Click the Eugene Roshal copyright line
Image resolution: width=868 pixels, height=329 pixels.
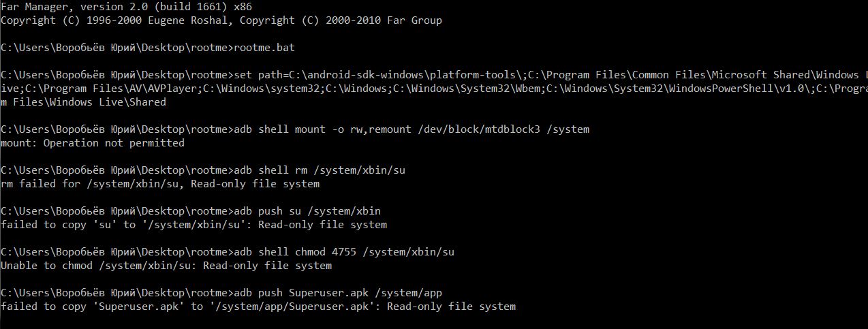coord(221,20)
